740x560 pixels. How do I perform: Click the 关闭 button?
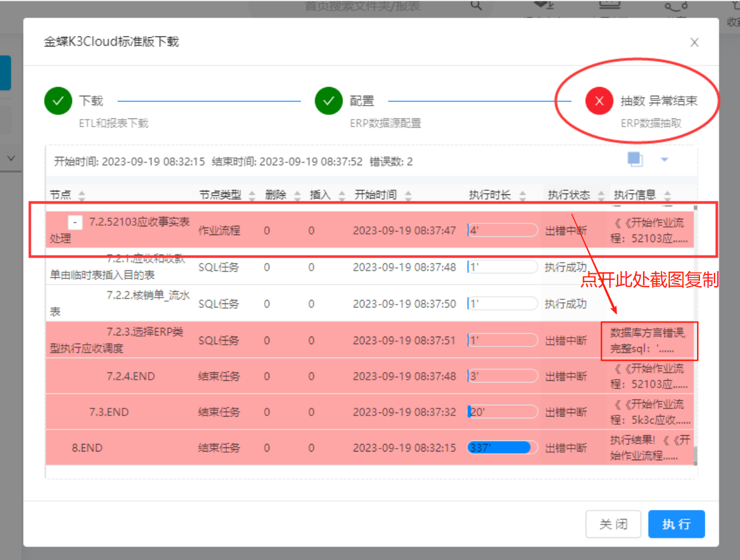click(x=613, y=524)
